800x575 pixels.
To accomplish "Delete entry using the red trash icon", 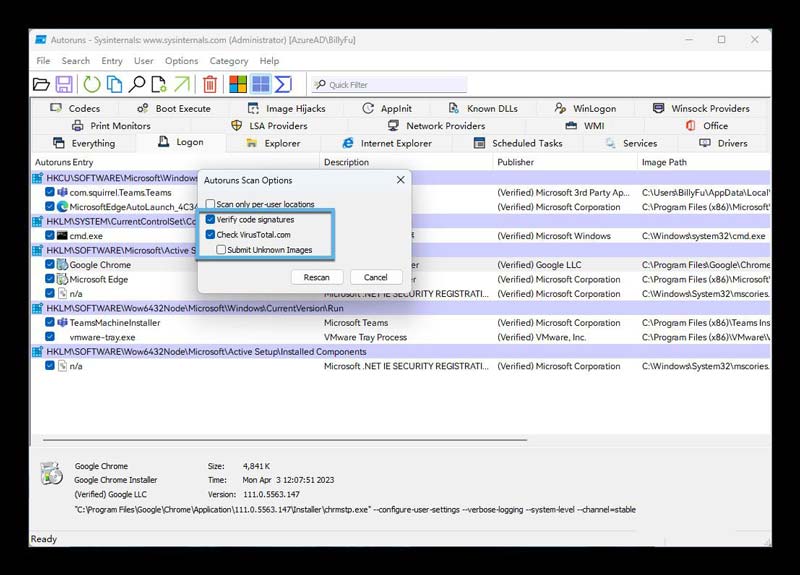I will click(x=210, y=84).
